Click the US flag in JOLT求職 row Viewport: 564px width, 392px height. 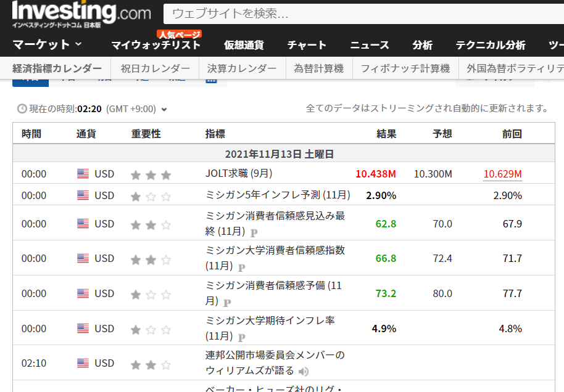pyautogui.click(x=83, y=174)
